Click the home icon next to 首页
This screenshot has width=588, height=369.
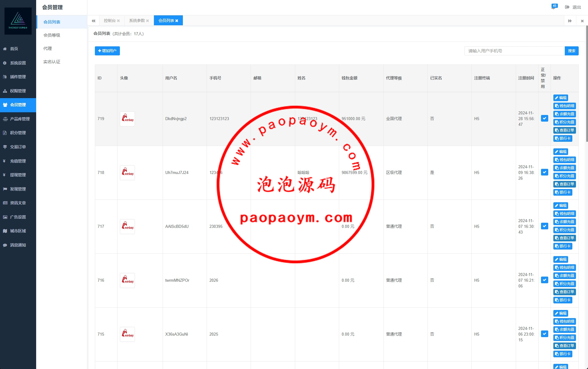[5, 49]
